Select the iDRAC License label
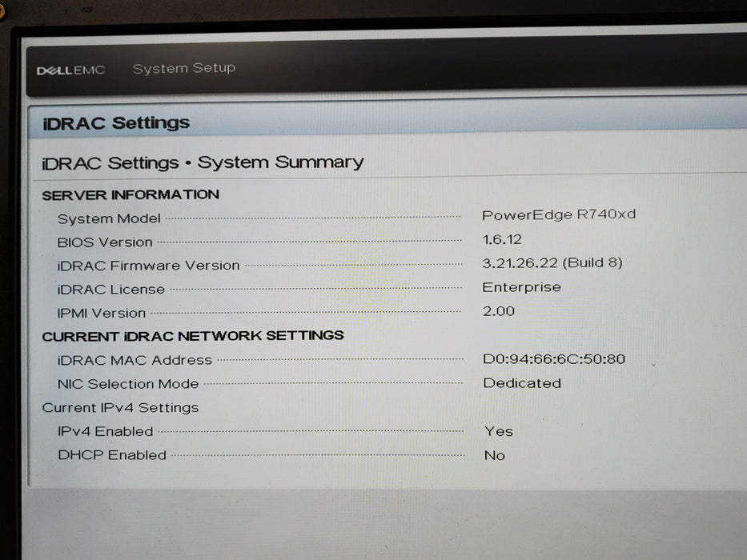 (x=111, y=290)
